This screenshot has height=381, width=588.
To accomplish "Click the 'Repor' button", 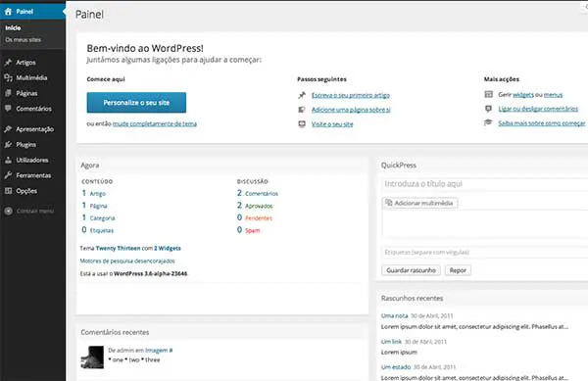I will tap(458, 270).
